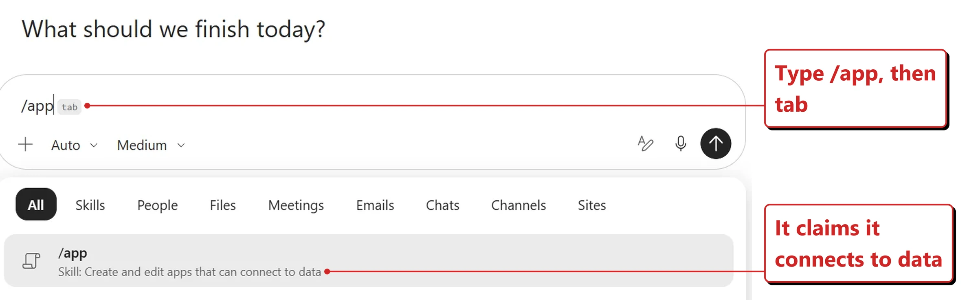The width and height of the screenshot is (980, 300).
Task: Choose the /app skill suggestion
Action: point(369,260)
